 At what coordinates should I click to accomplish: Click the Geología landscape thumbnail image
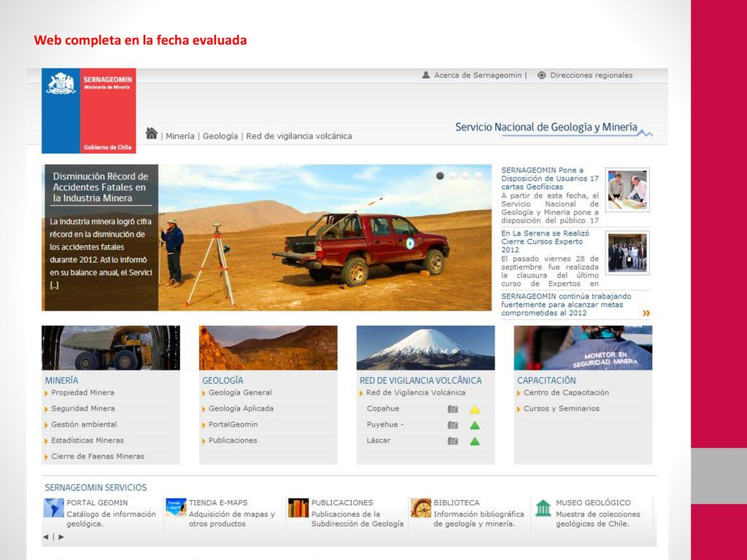(268, 348)
